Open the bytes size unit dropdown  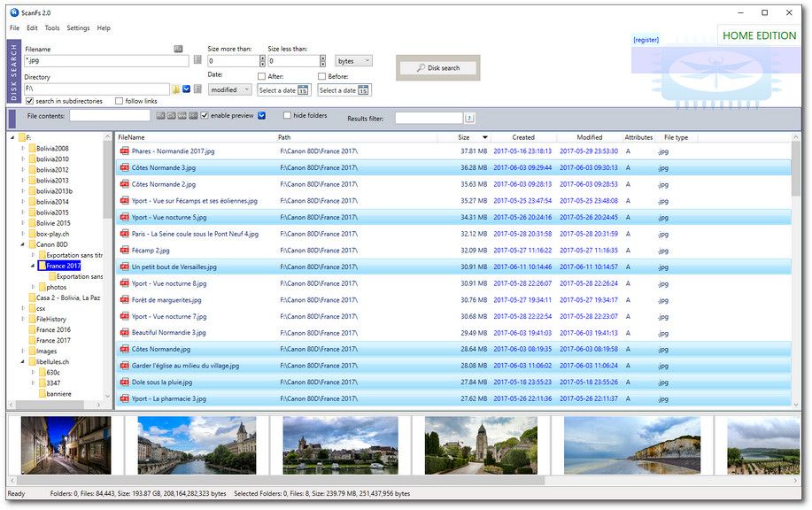coord(353,60)
